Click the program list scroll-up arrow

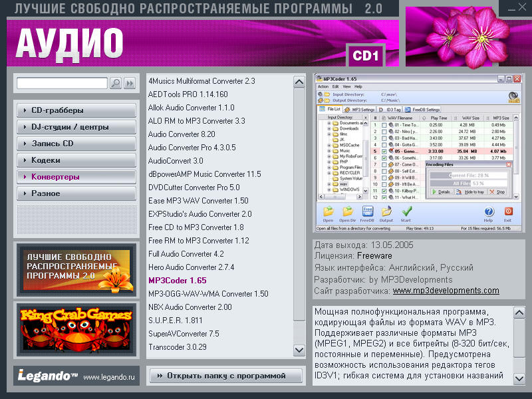[300, 80]
